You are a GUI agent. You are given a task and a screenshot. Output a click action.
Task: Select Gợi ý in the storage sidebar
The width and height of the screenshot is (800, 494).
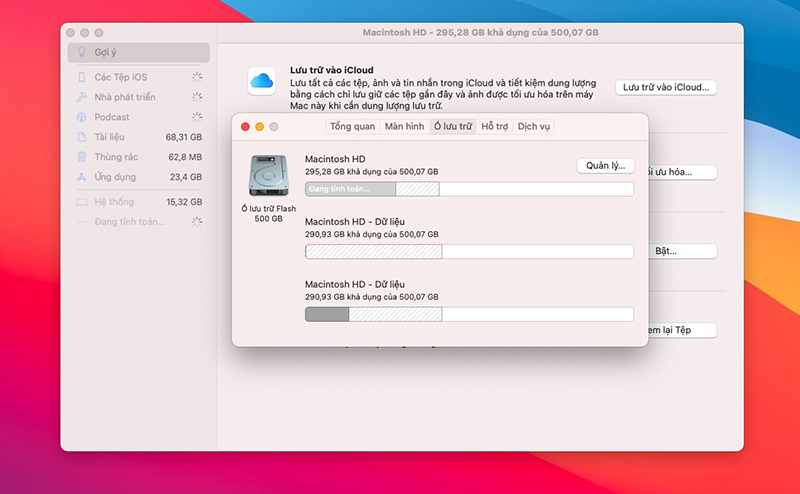coord(138,52)
